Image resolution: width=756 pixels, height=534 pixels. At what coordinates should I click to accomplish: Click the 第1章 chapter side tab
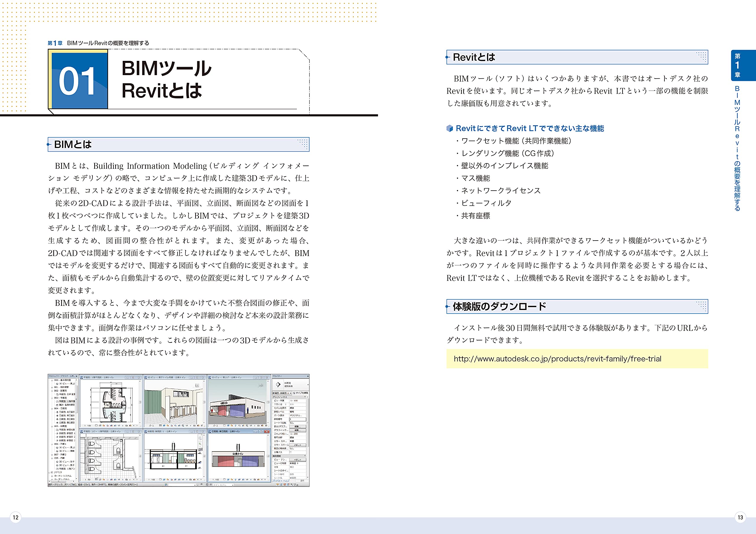pyautogui.click(x=743, y=65)
